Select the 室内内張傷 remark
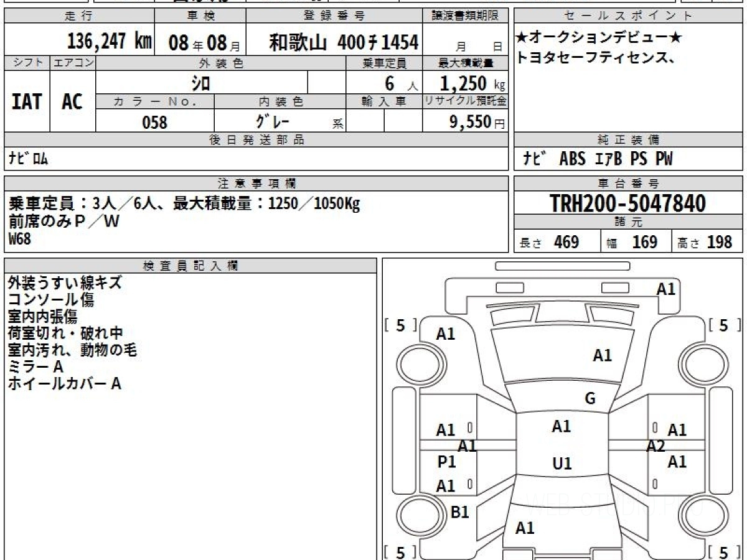Viewport: 747px width, 560px height. (43, 317)
